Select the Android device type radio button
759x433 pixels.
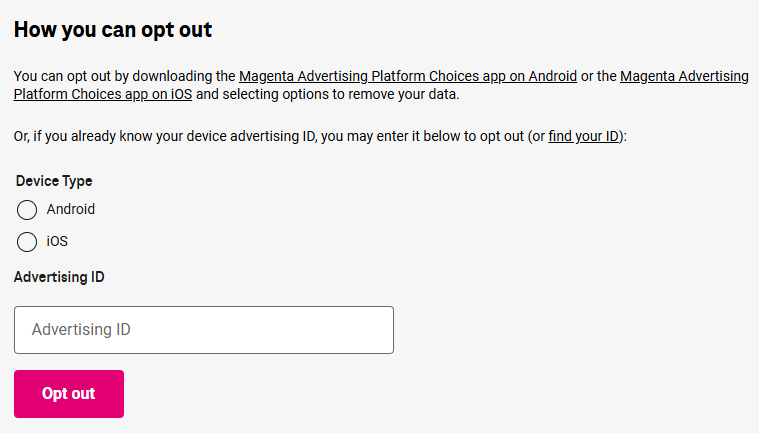27,210
